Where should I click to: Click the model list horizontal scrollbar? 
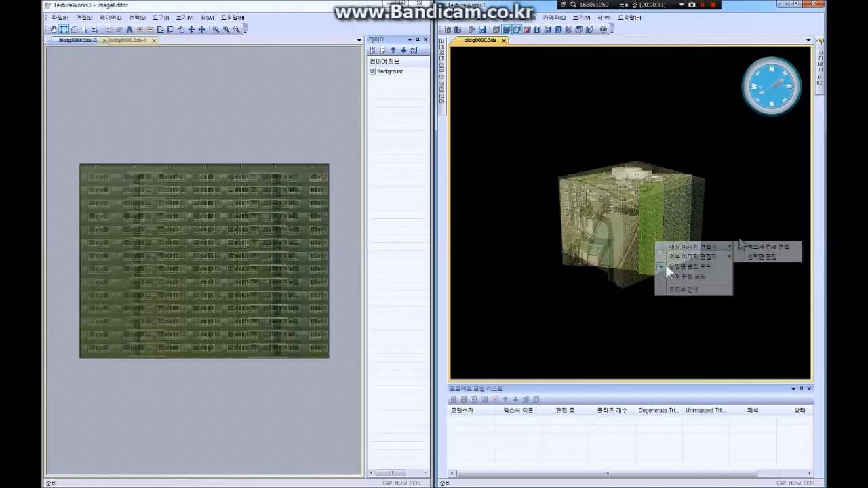[x=606, y=473]
